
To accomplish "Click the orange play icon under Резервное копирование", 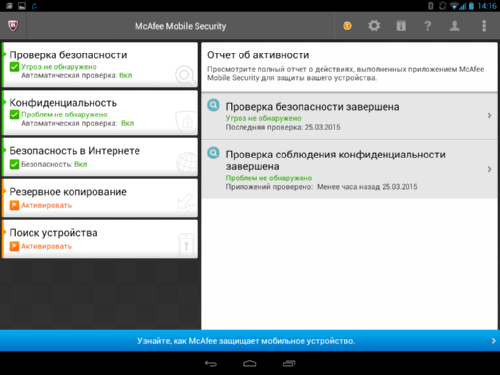I will 14,205.
